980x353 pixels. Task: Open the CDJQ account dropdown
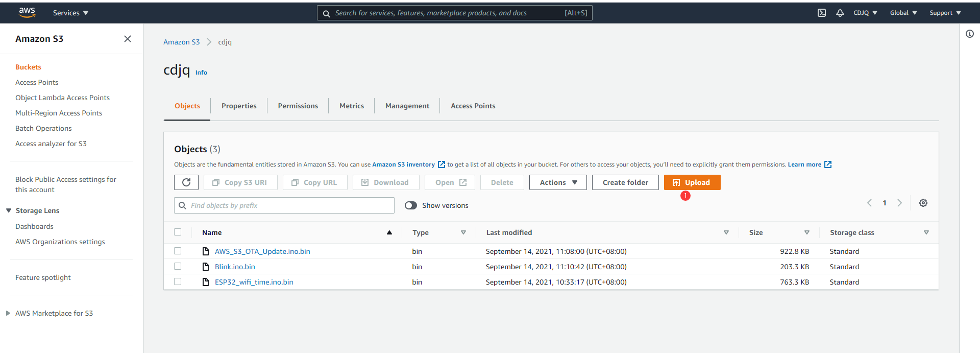(x=865, y=13)
